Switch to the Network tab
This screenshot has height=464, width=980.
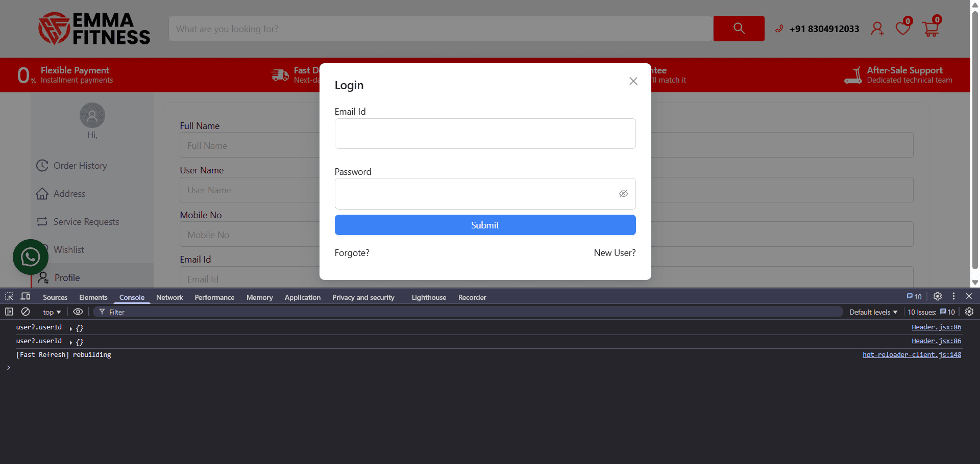(169, 297)
